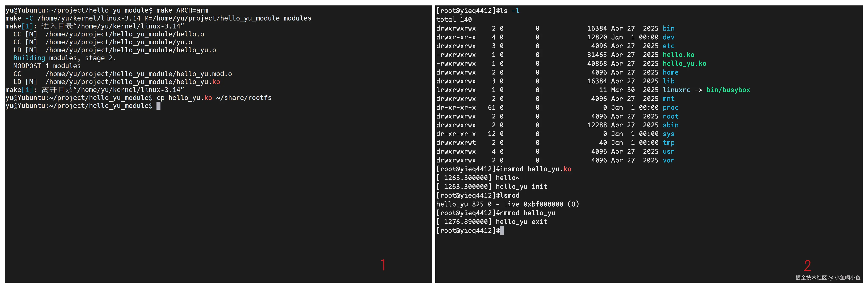
Task: Click the tmp directory name
Action: pyautogui.click(x=669, y=143)
